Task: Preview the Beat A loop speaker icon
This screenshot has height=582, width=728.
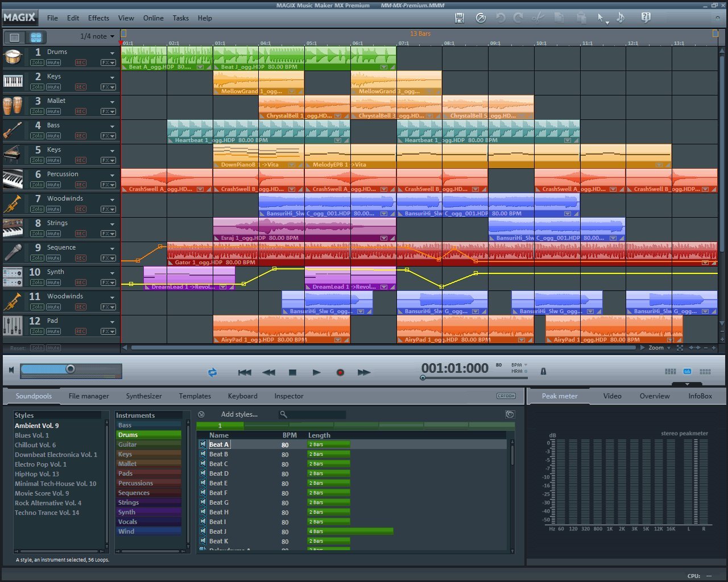Action: pos(202,444)
